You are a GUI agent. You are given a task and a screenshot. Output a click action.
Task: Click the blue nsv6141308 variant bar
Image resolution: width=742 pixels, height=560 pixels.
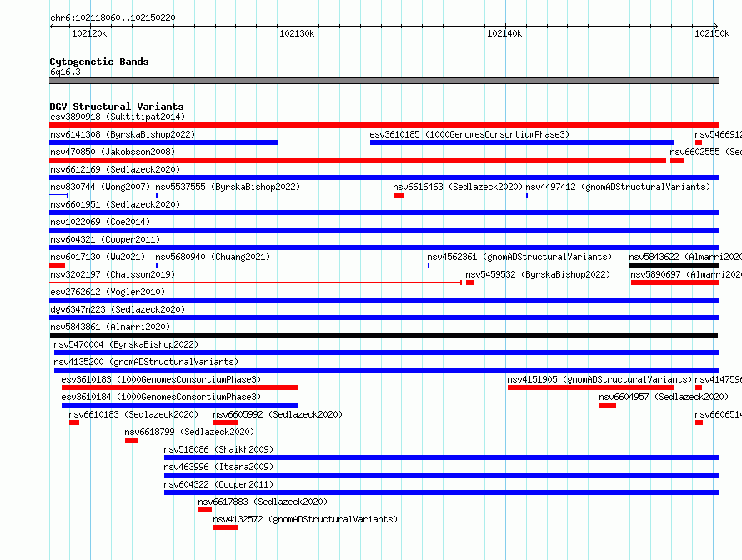(163, 142)
